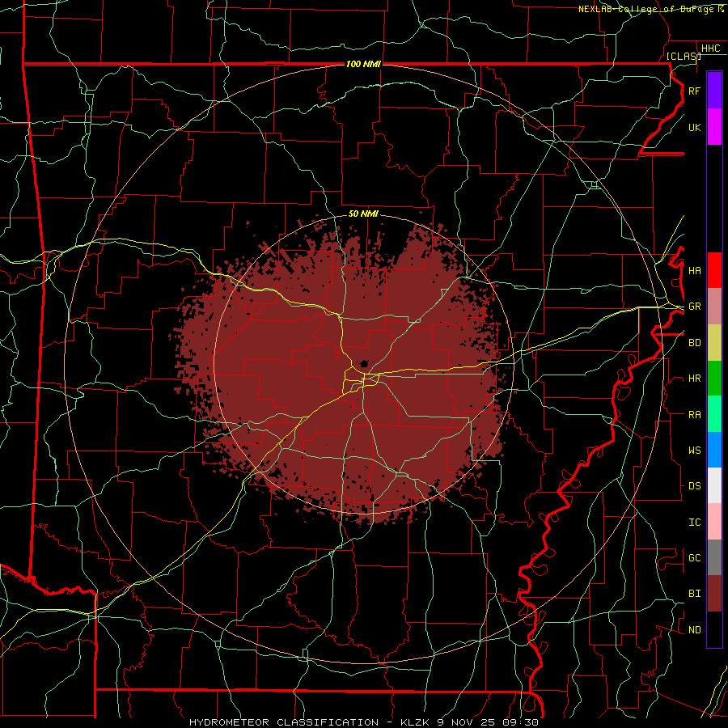Click the IC light pink legend swatch

714,522
